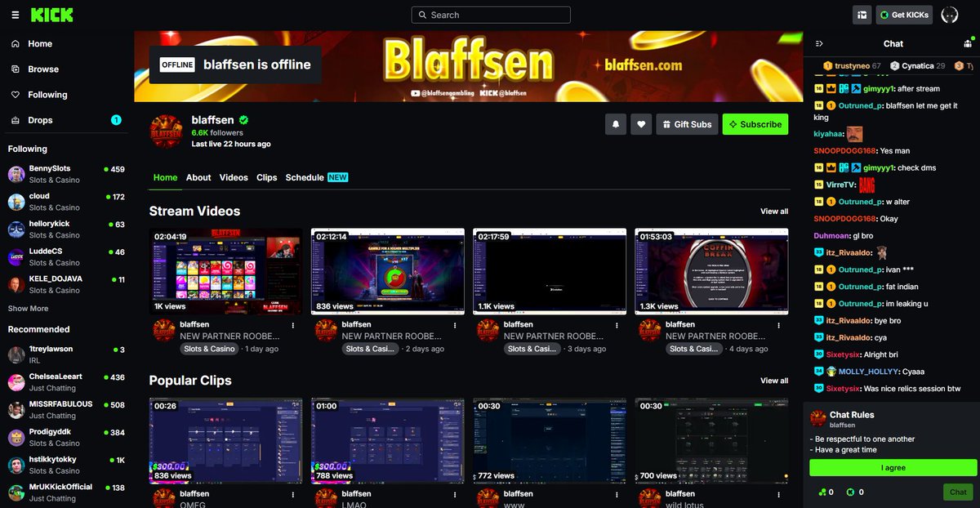Open KELE_DOJAVA channel in Following list

[67, 284]
